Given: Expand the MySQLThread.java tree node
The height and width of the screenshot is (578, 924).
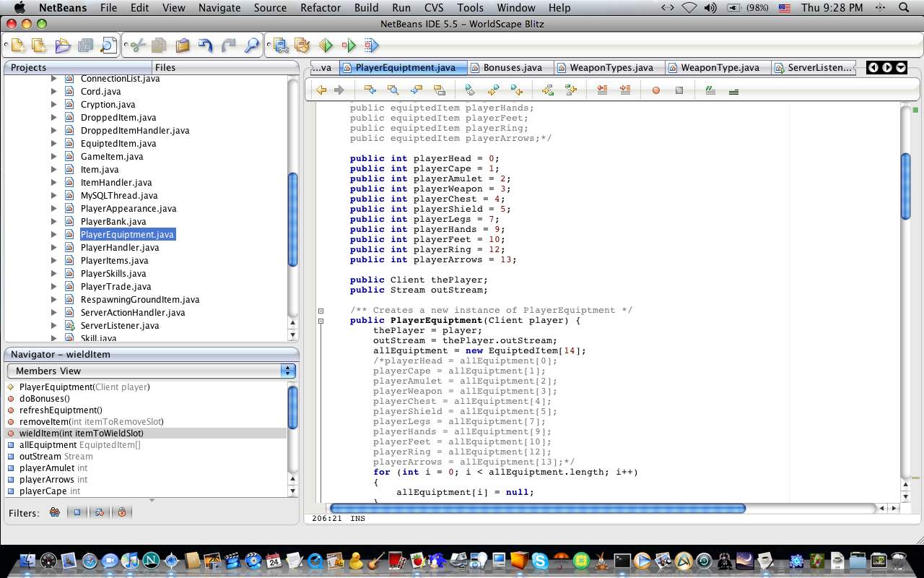Looking at the screenshot, I should coord(53,196).
